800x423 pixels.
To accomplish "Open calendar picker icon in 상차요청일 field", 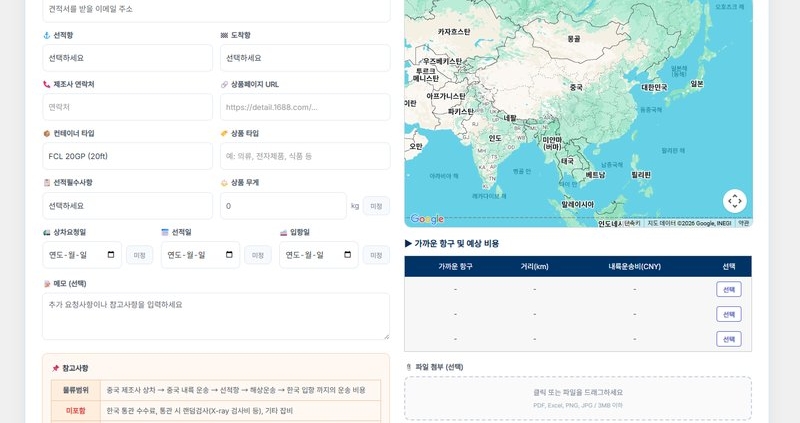I will pos(111,255).
